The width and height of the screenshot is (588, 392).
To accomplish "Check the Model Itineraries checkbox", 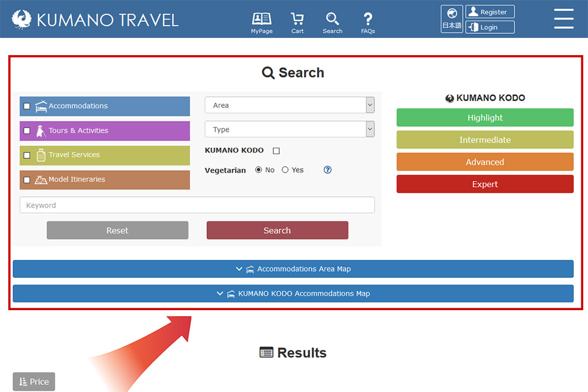I will pos(27,180).
